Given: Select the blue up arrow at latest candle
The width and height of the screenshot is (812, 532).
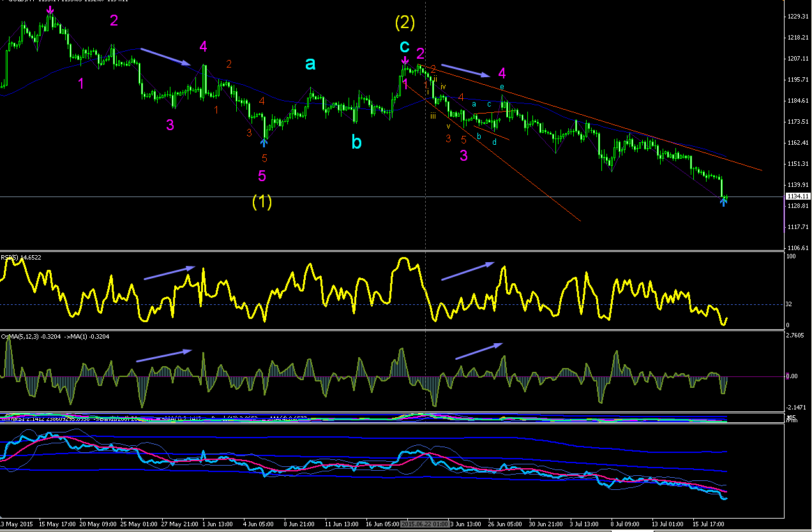Looking at the screenshot, I should click(x=723, y=202).
